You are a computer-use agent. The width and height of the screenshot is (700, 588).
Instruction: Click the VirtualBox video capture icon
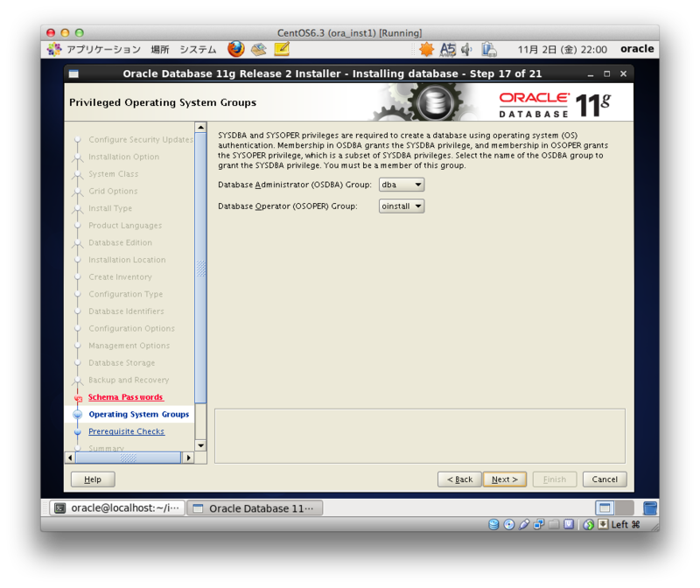tap(569, 525)
